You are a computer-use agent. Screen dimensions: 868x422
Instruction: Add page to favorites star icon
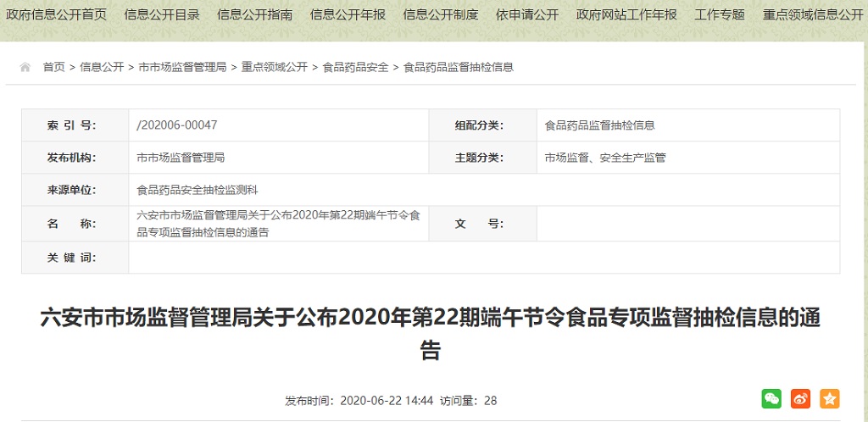(830, 398)
